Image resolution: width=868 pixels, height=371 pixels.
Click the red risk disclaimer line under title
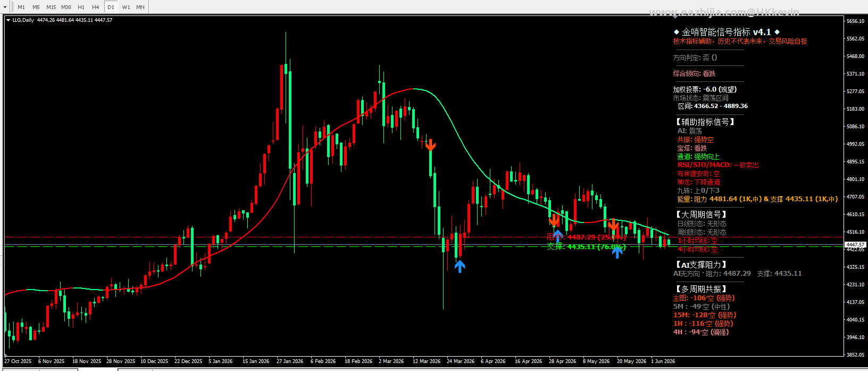point(740,41)
